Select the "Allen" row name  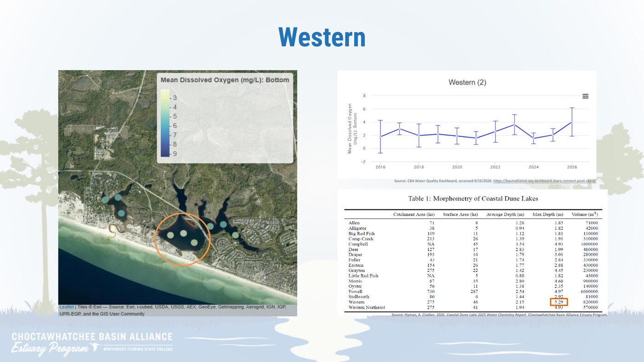[x=354, y=223]
